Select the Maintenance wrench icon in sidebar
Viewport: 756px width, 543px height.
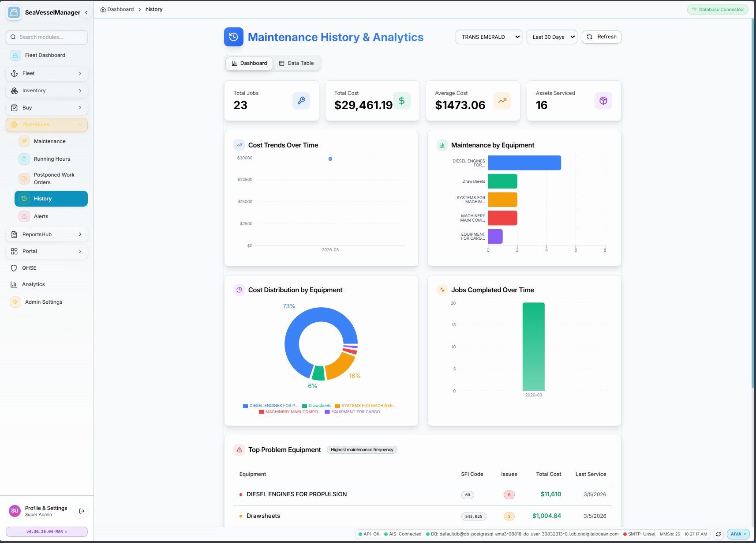tap(24, 141)
